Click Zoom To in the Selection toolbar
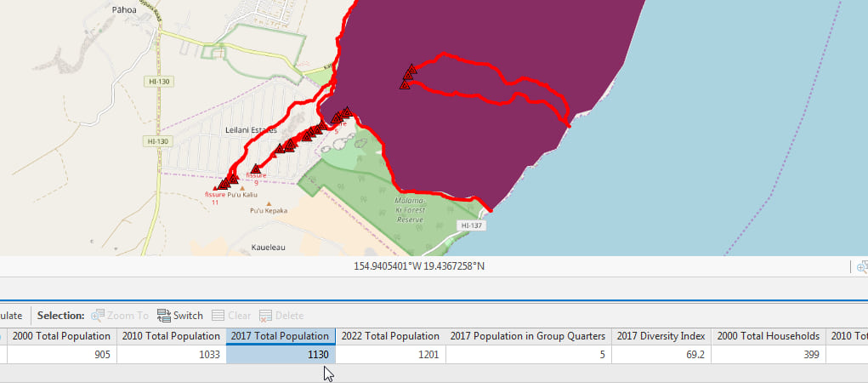The height and width of the screenshot is (388, 868). 120,316
